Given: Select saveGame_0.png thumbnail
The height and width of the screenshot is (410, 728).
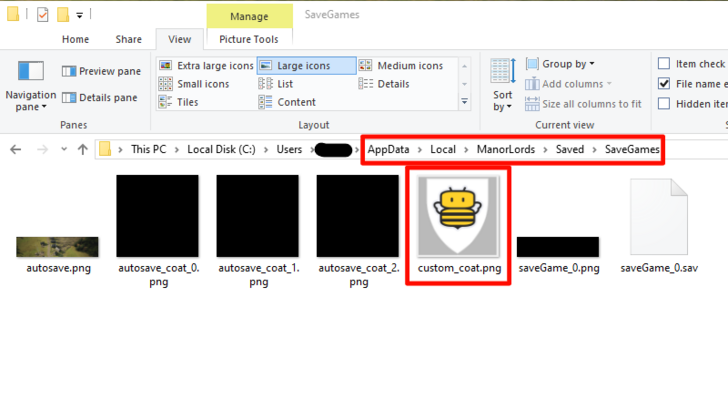Looking at the screenshot, I should click(558, 247).
